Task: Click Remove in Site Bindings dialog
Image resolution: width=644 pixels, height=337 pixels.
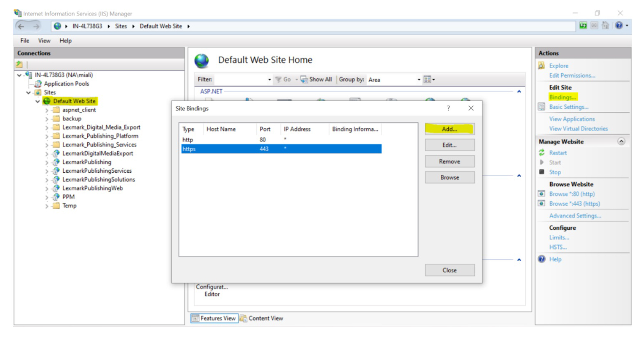Action: [x=450, y=162]
